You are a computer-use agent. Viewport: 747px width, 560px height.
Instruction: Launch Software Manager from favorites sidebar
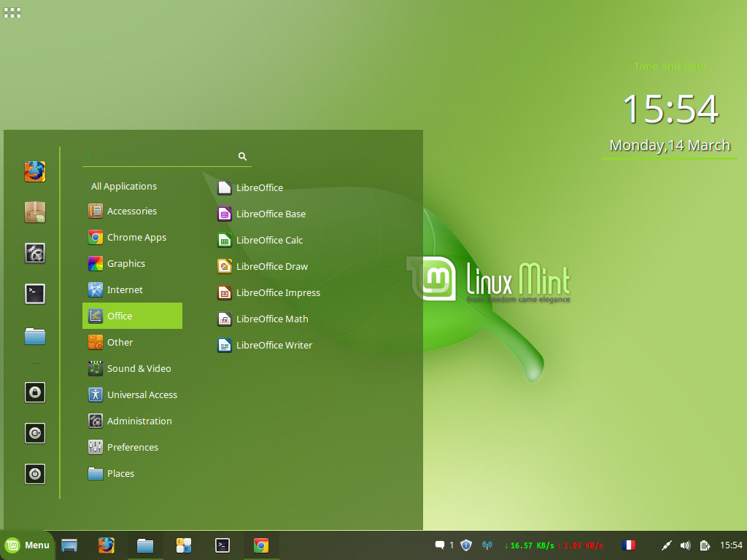35,212
